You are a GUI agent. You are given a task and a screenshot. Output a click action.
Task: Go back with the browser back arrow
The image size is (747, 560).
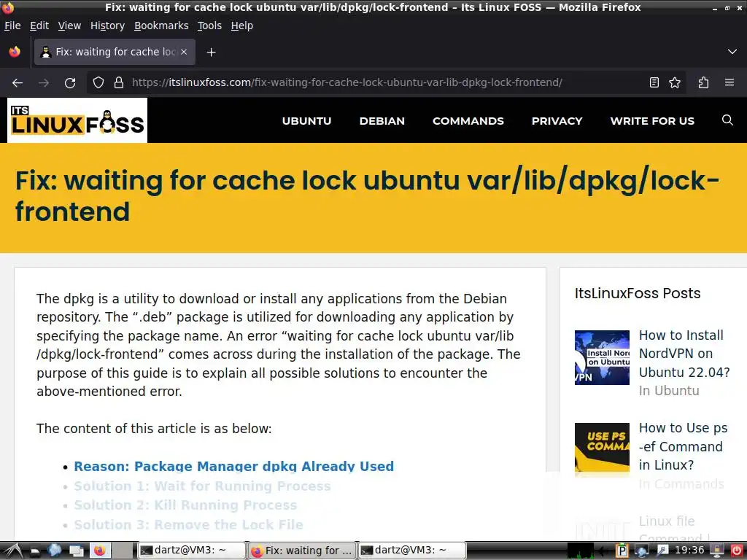coord(18,82)
